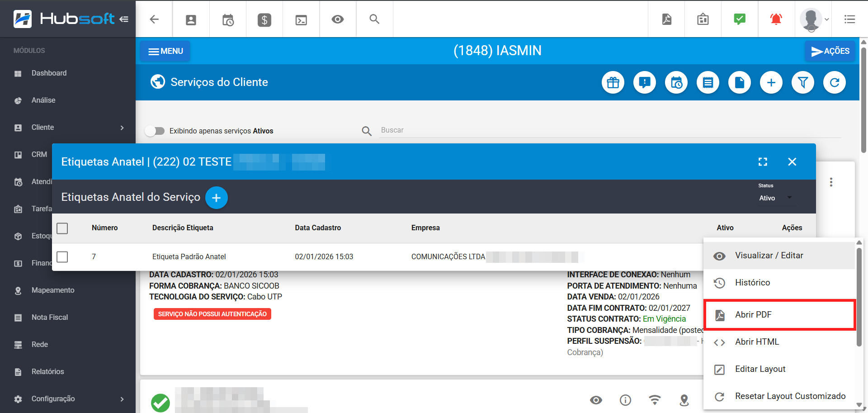This screenshot has width=868, height=413.
Task: Click the green check messages icon
Action: click(739, 19)
